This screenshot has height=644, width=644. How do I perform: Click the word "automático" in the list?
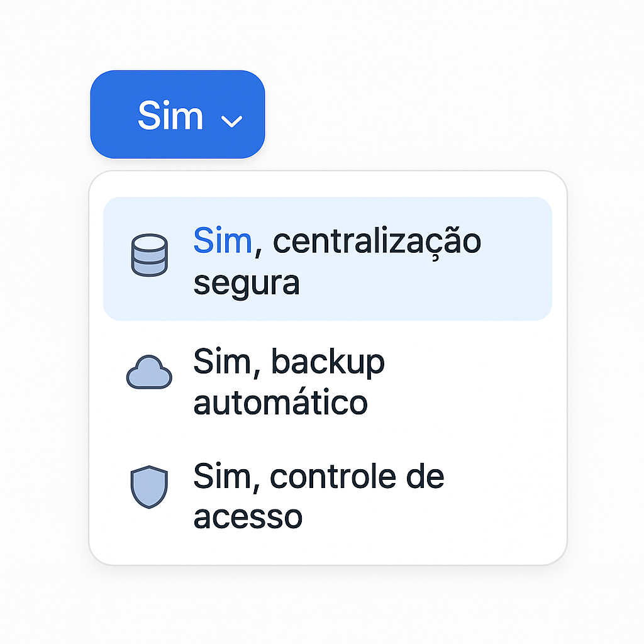[280, 401]
